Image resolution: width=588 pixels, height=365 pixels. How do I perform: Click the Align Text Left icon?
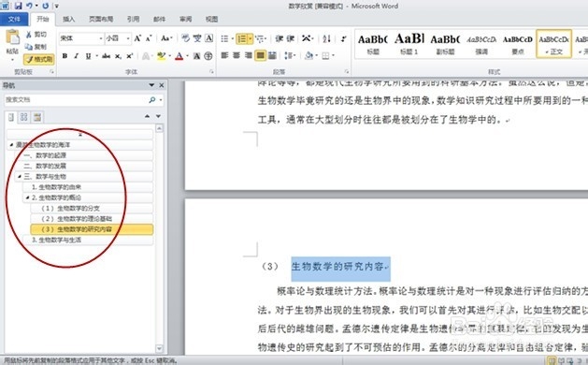click(x=224, y=55)
